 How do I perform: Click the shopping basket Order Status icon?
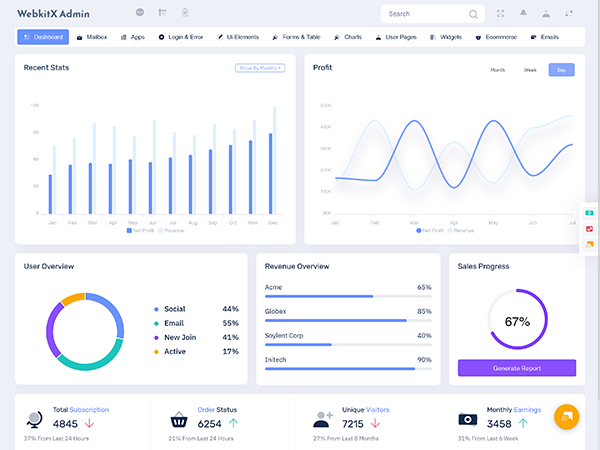[180, 420]
